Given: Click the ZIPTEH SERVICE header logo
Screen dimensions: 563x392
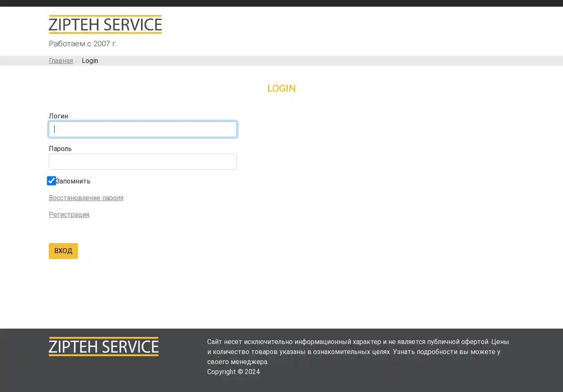Looking at the screenshot, I should click(105, 25).
